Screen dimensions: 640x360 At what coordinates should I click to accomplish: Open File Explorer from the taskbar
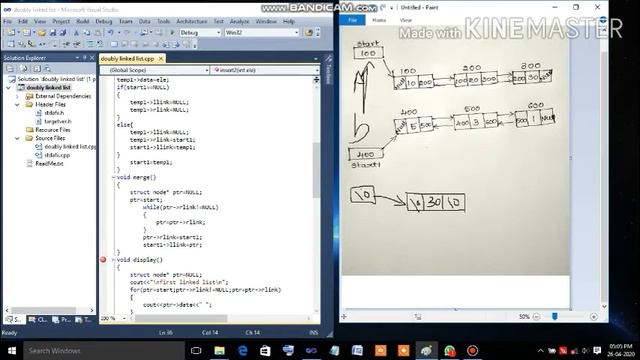[219, 351]
